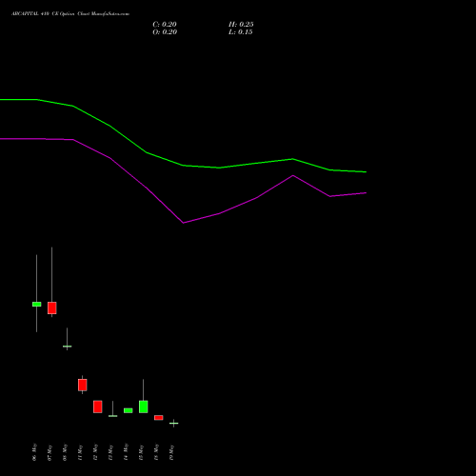The image size is (476, 476).
Task: Select the 07 May date label
Action: click(50, 452)
